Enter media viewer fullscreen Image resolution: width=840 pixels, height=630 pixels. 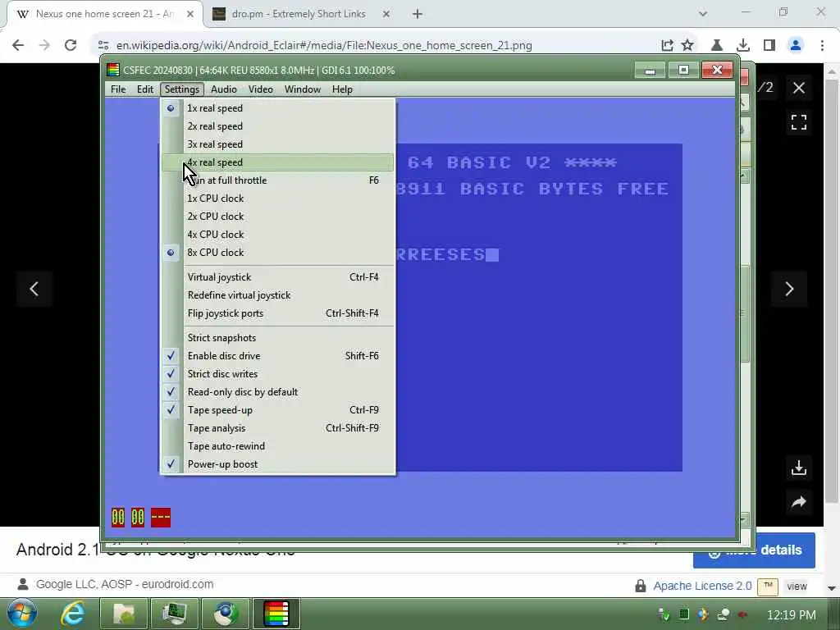point(799,122)
